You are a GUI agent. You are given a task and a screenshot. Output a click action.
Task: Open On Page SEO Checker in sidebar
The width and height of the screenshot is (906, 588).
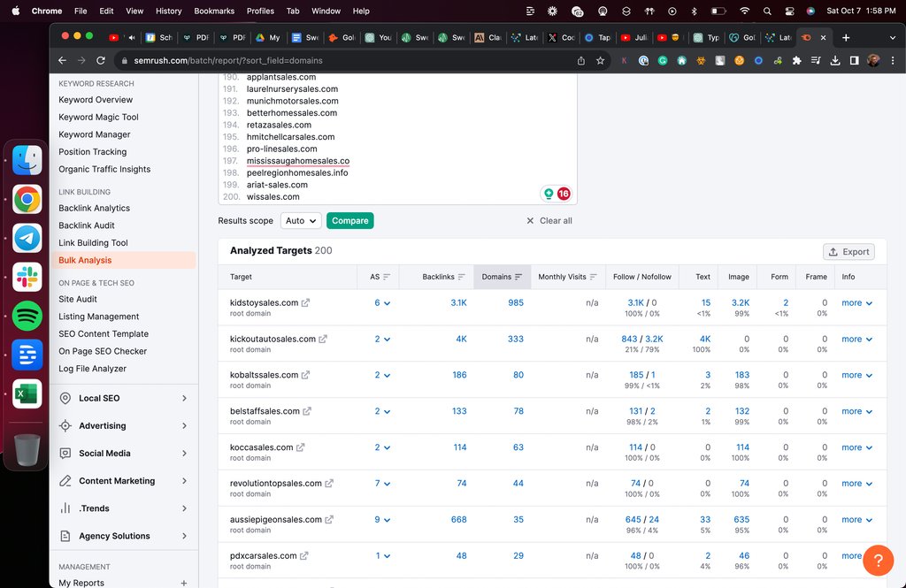(103, 351)
